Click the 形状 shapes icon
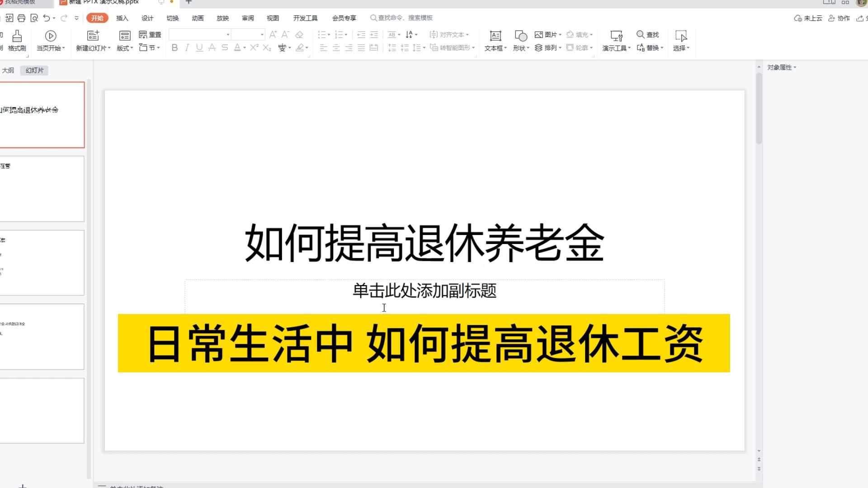This screenshot has width=868, height=488. point(521,36)
